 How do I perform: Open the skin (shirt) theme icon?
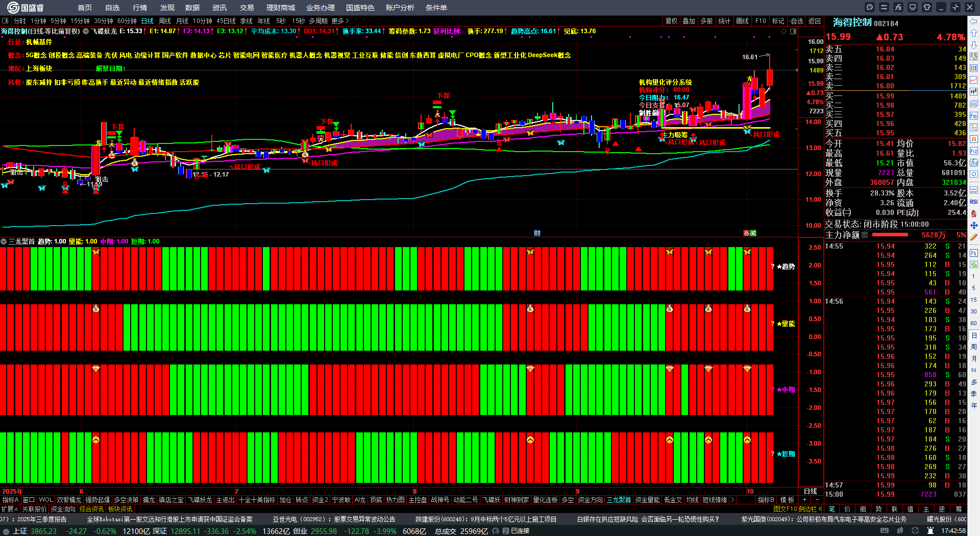click(x=927, y=7)
